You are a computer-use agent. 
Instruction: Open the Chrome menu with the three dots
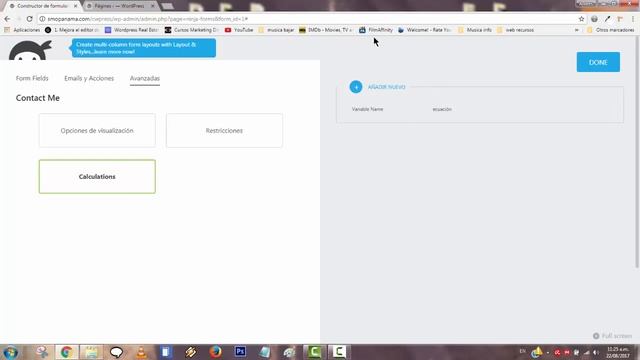[633, 19]
